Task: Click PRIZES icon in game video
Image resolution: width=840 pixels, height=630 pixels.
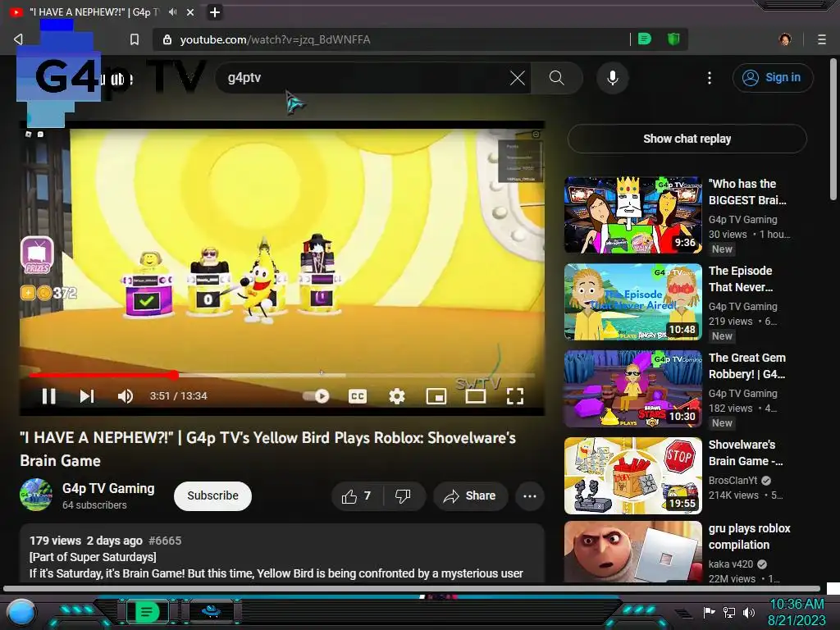Action: [37, 256]
